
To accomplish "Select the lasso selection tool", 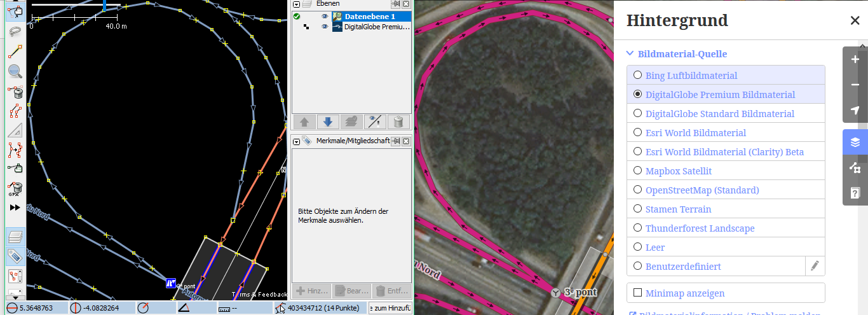I will pyautogui.click(x=15, y=31).
